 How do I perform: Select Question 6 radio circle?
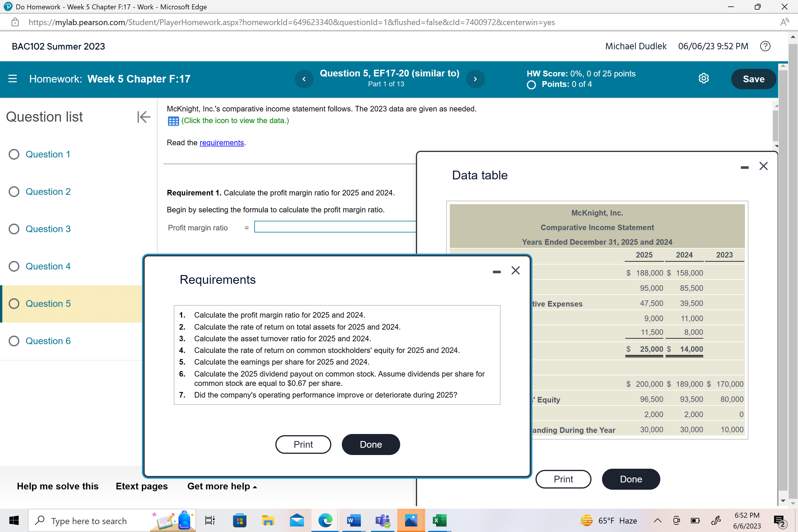click(x=14, y=341)
